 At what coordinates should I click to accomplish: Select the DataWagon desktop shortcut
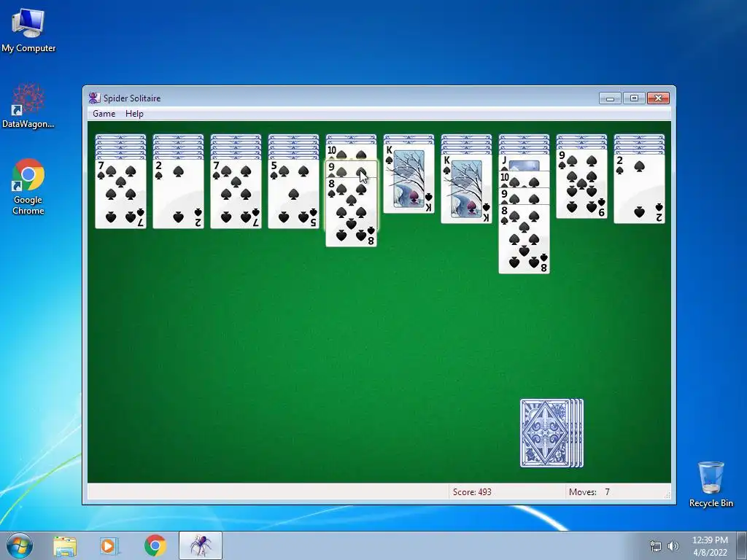coord(28,106)
